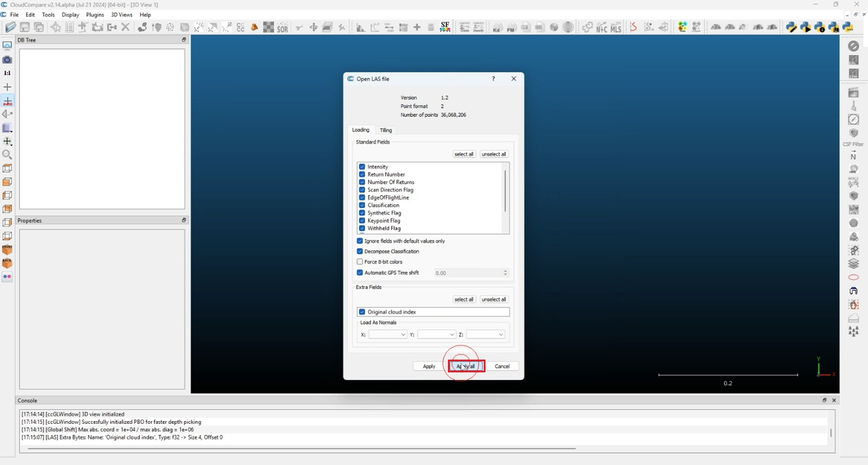Open the X normals dropdown

[388, 335]
